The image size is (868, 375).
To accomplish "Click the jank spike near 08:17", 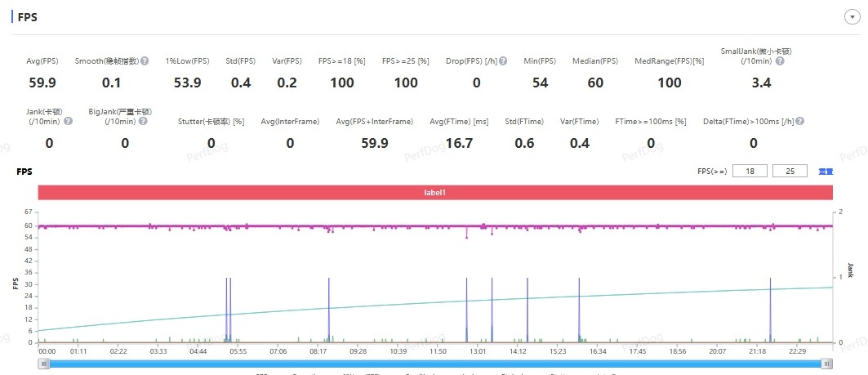I will click(x=329, y=310).
